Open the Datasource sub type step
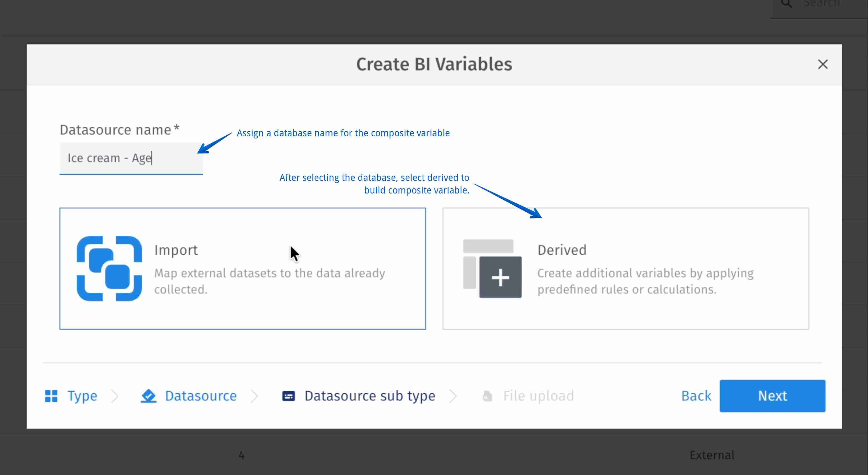 (x=370, y=396)
